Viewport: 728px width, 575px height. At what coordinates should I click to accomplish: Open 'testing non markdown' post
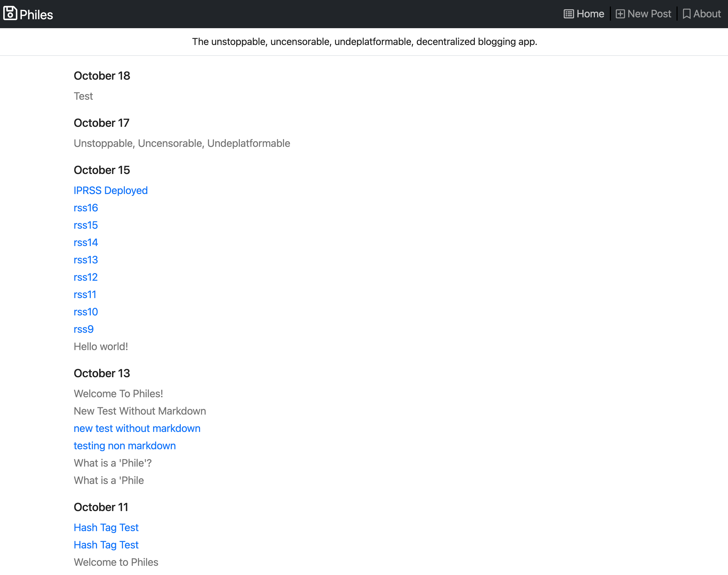[x=125, y=446]
